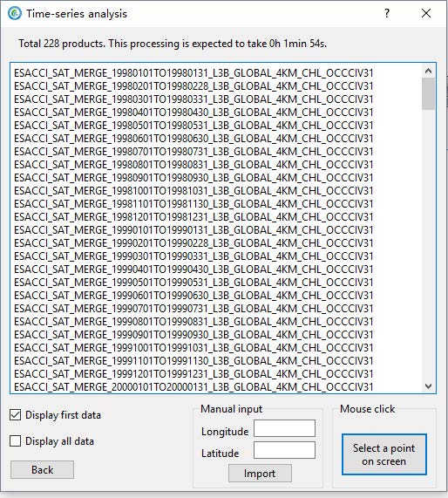This screenshot has height=498, width=448.
Task: Click the list scroll up arrow
Action: 428,71
